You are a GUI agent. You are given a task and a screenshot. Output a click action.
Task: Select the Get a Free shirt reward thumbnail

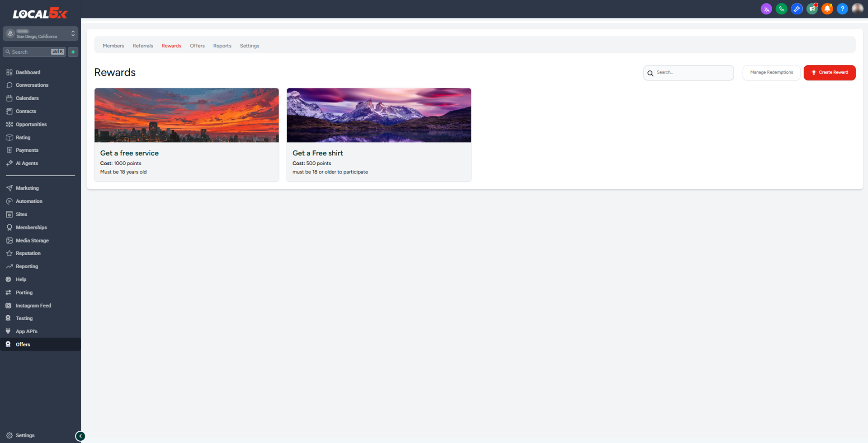[x=379, y=115]
